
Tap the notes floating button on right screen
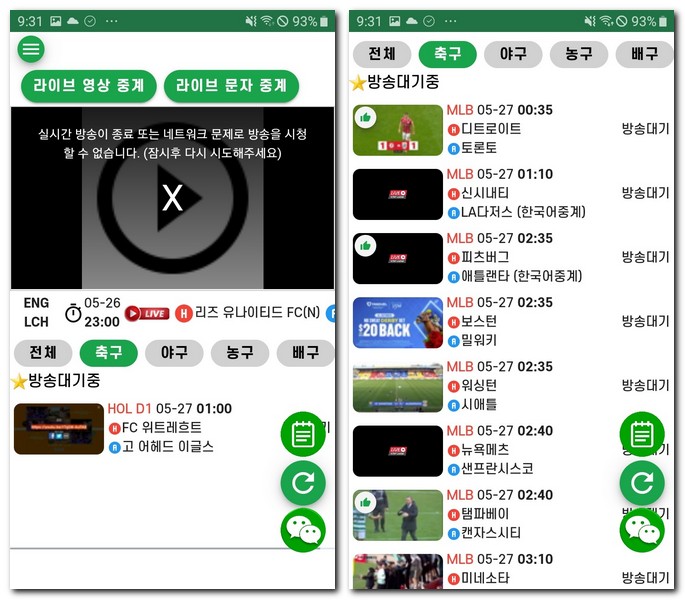(x=642, y=434)
